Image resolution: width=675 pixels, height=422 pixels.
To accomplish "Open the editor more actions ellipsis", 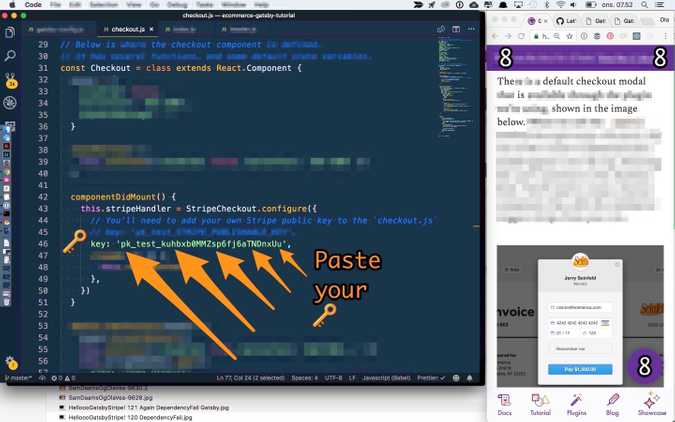I will click(471, 30).
